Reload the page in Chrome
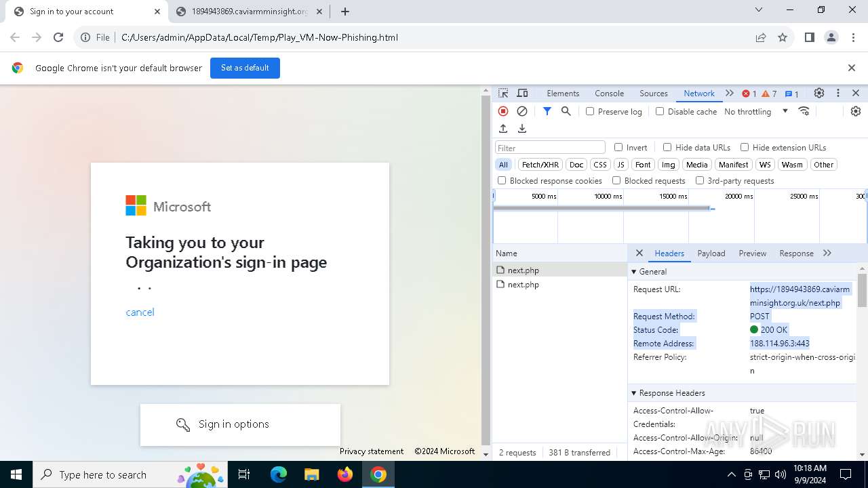Viewport: 868px width, 488px height. click(x=58, y=37)
